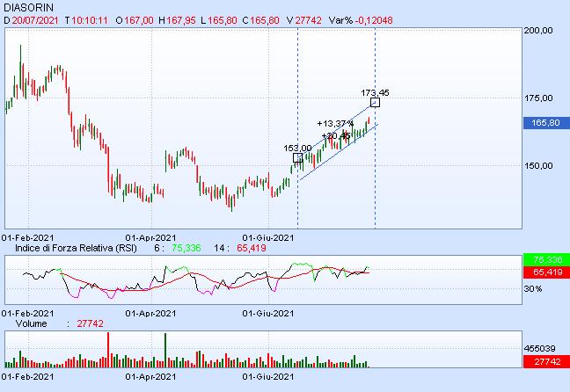Click the 200,00 price axis label
570x392 pixels.
click(538, 31)
